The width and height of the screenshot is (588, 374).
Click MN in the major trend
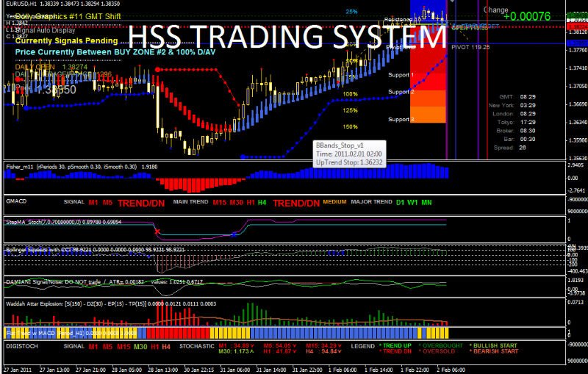point(426,203)
